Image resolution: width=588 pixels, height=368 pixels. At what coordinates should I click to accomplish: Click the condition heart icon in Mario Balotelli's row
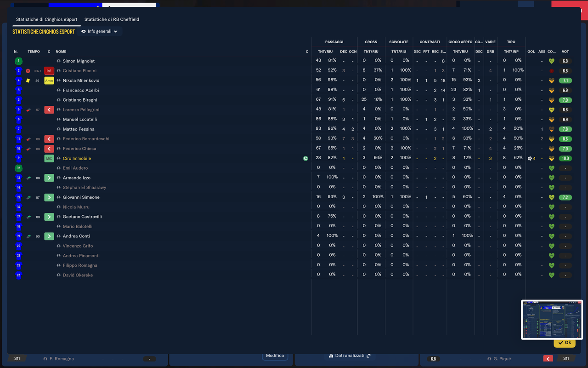tap(552, 226)
